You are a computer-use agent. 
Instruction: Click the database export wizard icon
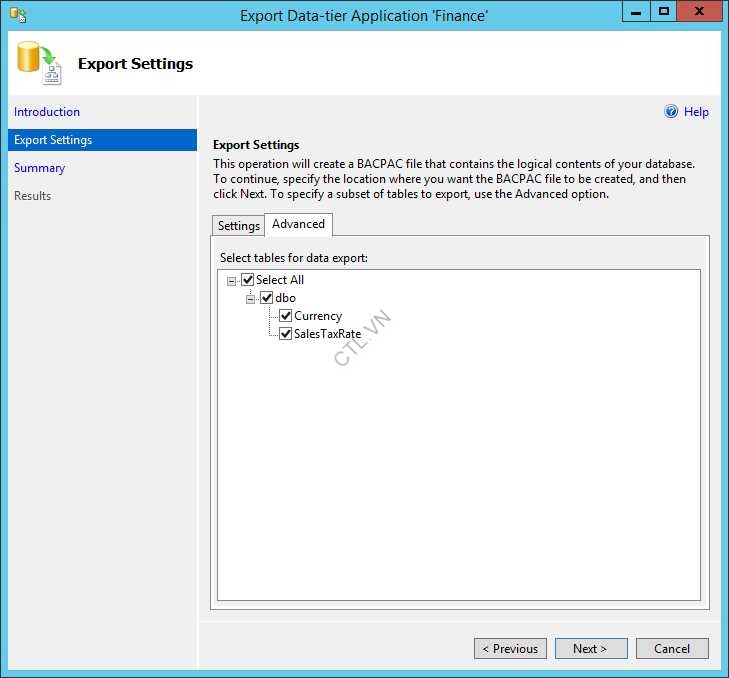pyautogui.click(x=38, y=63)
